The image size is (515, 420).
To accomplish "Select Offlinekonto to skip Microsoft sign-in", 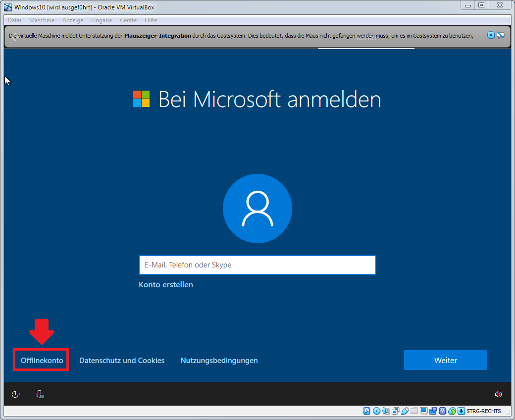I will [x=41, y=360].
